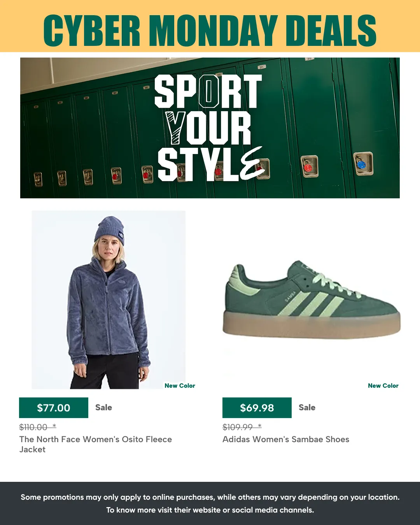This screenshot has width=420, height=525.
Task: Click the blue padlock on the locker
Action: pos(361,164)
